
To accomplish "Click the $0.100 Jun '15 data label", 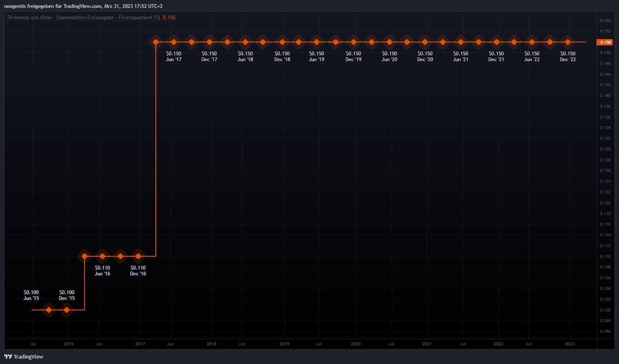I will [x=31, y=295].
